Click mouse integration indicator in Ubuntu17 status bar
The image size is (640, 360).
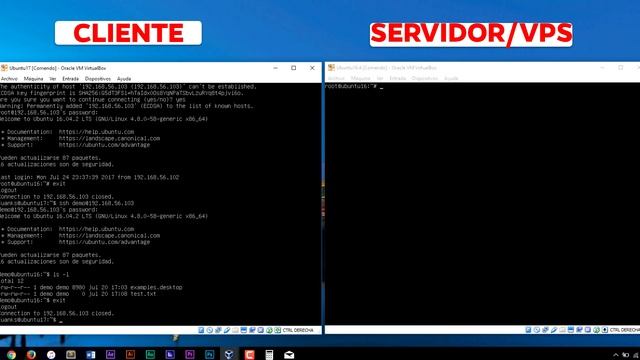[269, 330]
